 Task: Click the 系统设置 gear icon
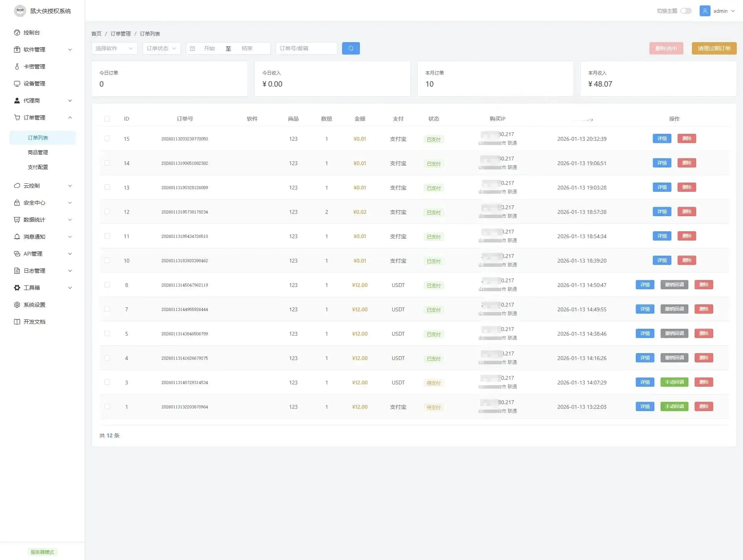point(17,305)
